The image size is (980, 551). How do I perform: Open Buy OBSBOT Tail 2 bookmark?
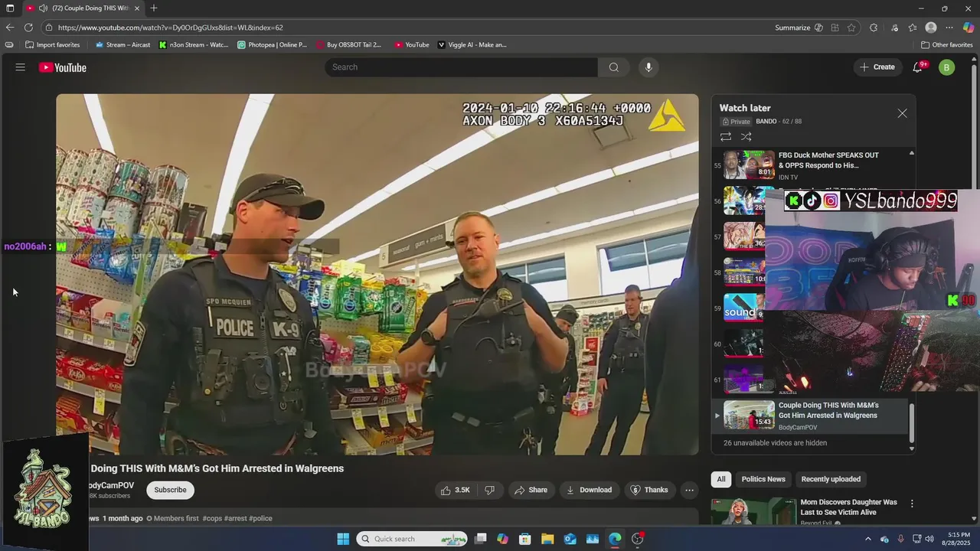point(348,45)
